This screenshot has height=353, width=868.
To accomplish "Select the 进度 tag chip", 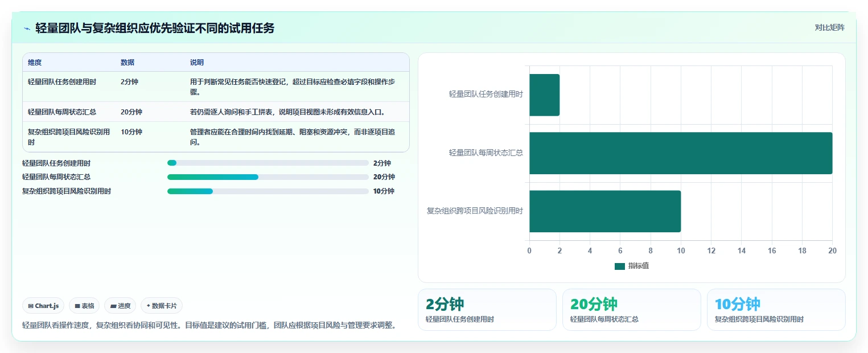I will 120,306.
